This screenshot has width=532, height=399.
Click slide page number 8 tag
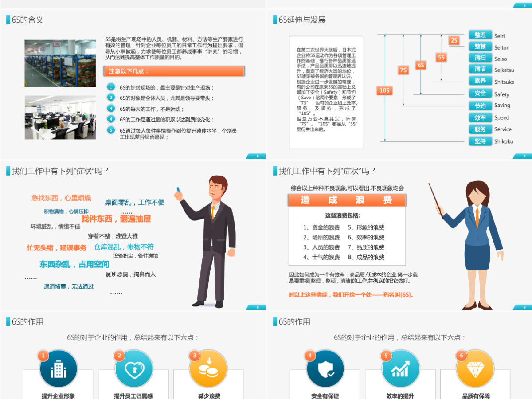click(256, 307)
